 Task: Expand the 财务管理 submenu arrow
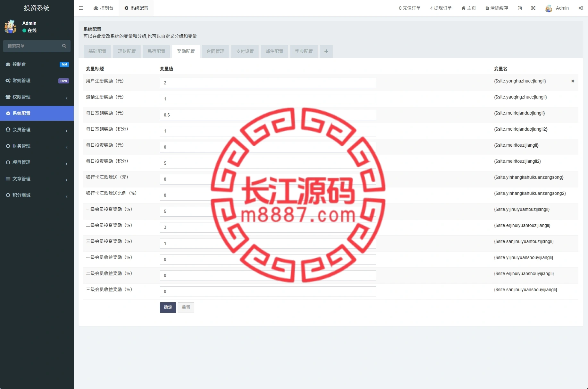pos(67,147)
